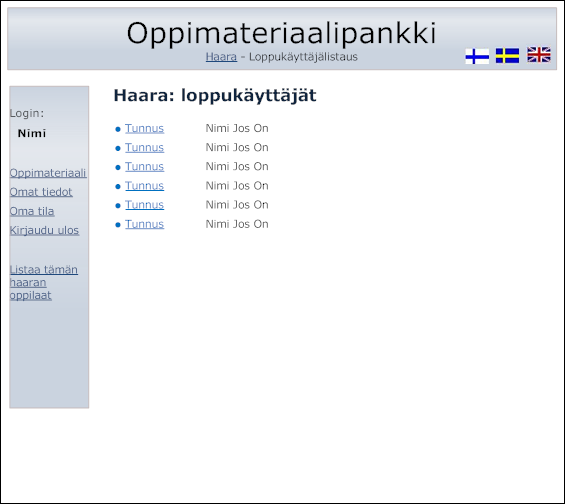565x504 pixels.
Task: Click the last Nimi Jos On entry
Action: [x=237, y=224]
